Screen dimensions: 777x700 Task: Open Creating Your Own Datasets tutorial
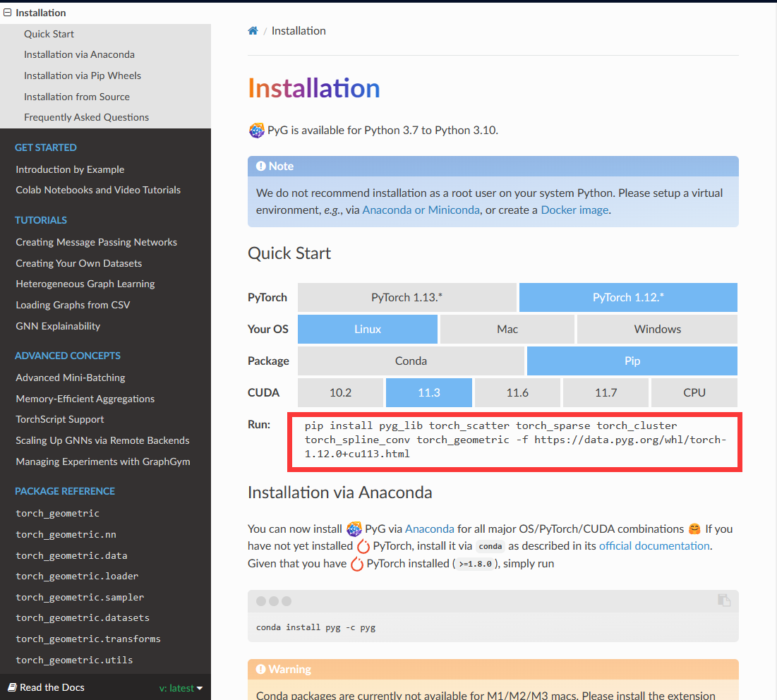79,263
